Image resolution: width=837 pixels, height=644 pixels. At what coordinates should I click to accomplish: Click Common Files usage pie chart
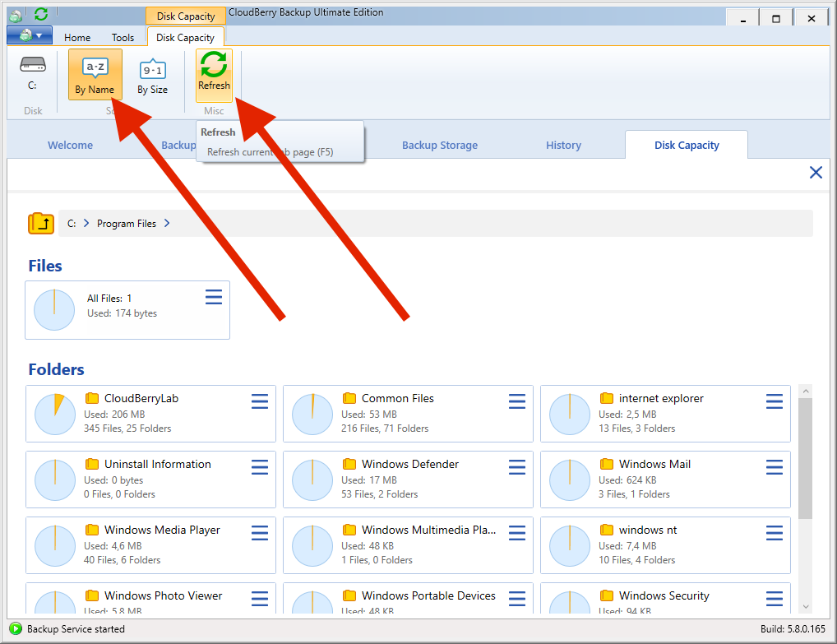click(312, 415)
